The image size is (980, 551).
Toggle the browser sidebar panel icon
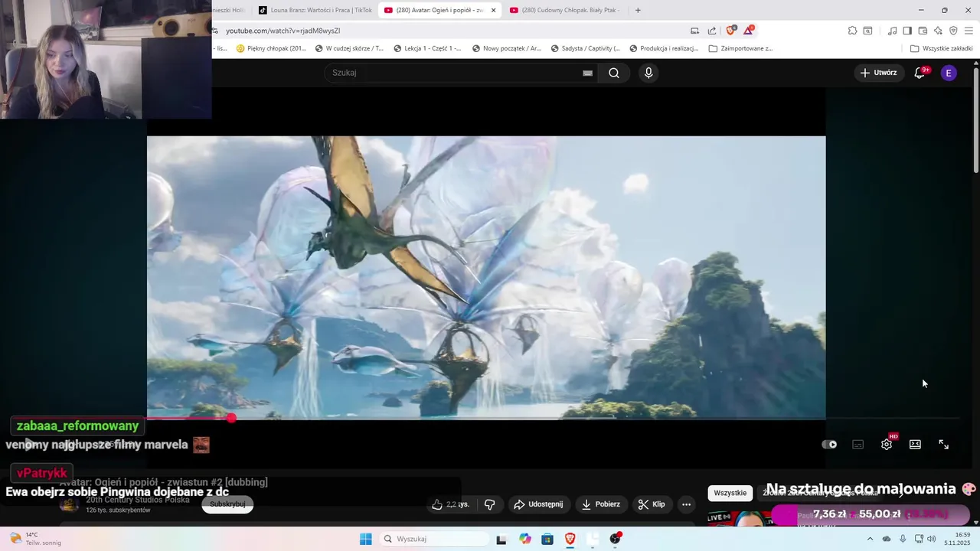(x=907, y=31)
